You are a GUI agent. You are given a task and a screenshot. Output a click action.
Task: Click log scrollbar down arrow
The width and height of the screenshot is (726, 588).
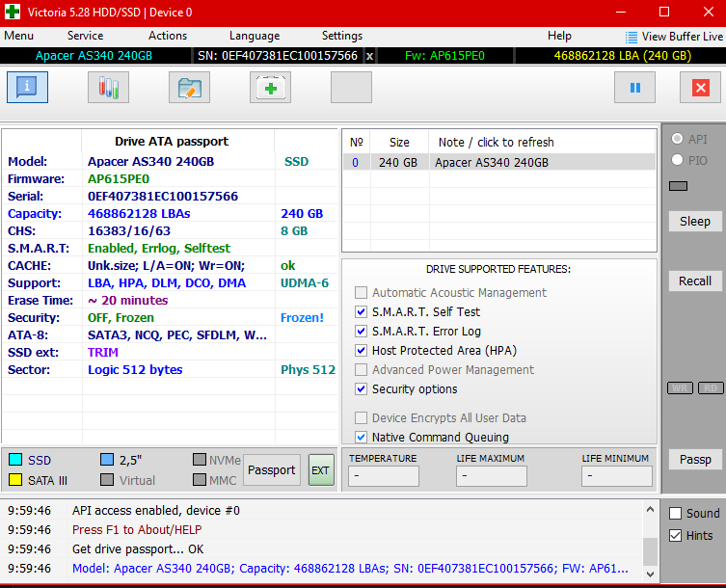[x=650, y=575]
